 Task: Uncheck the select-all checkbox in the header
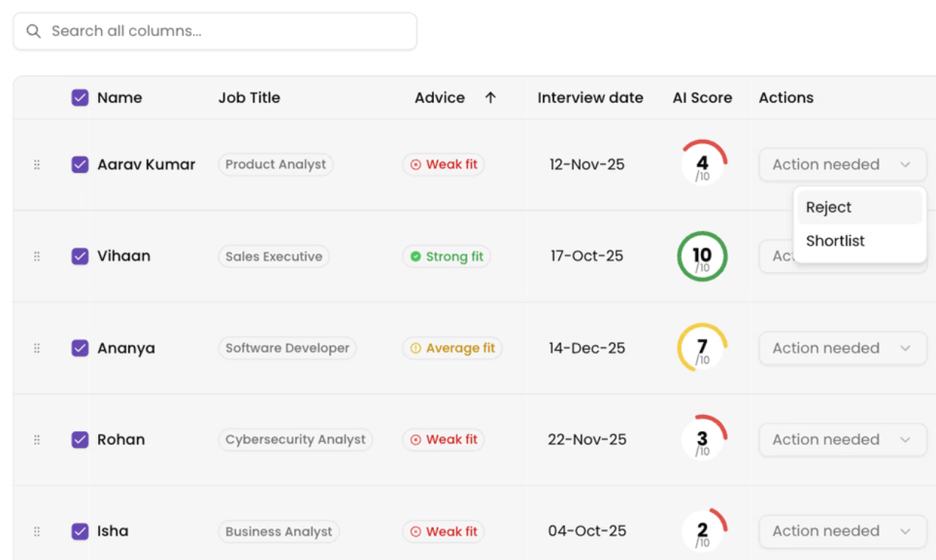pos(80,97)
